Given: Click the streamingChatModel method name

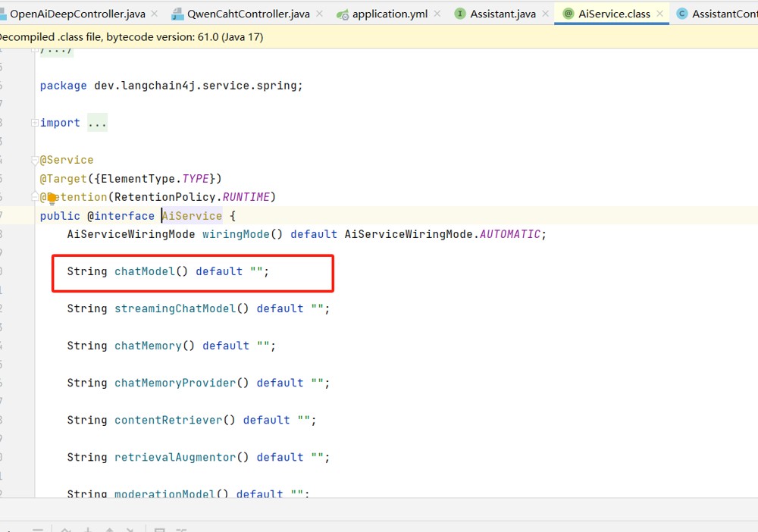Looking at the screenshot, I should [x=175, y=308].
